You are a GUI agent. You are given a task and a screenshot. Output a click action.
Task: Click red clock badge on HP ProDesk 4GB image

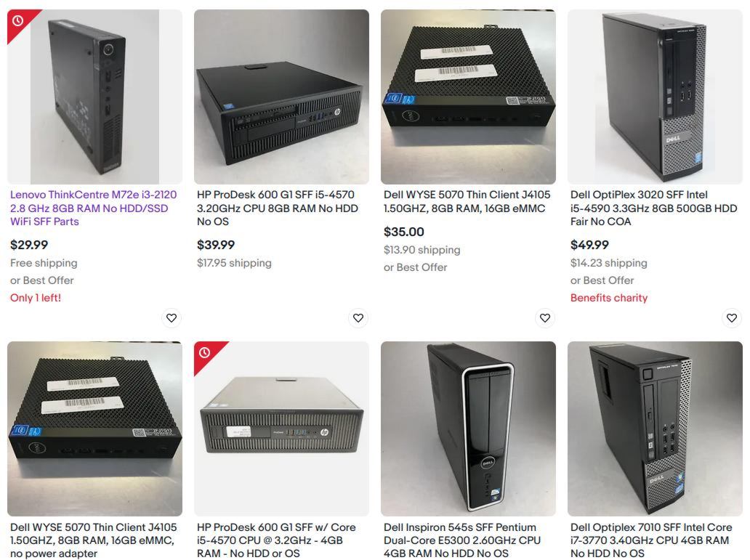point(205,353)
